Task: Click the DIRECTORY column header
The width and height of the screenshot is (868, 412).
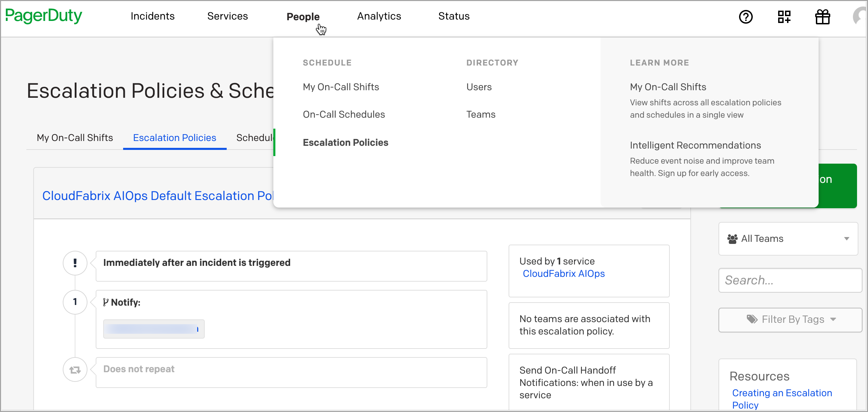Action: tap(492, 62)
